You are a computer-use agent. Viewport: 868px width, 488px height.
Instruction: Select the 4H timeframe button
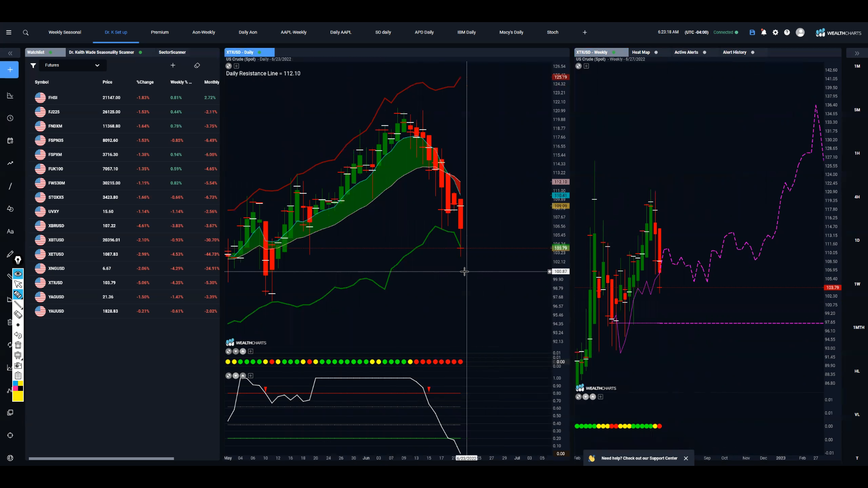857,197
